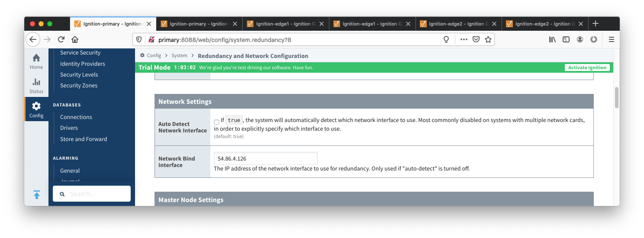Switch to first Ignition-edge1 tab
The image size is (644, 238).
(x=286, y=24)
